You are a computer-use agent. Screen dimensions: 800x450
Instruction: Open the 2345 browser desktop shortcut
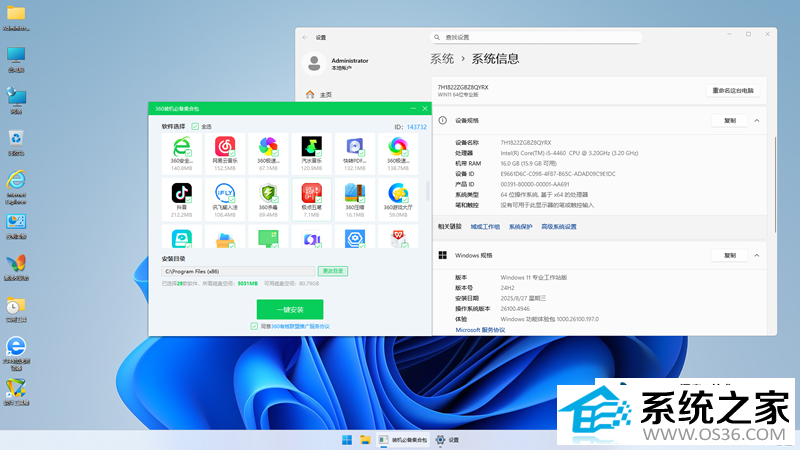[x=16, y=346]
